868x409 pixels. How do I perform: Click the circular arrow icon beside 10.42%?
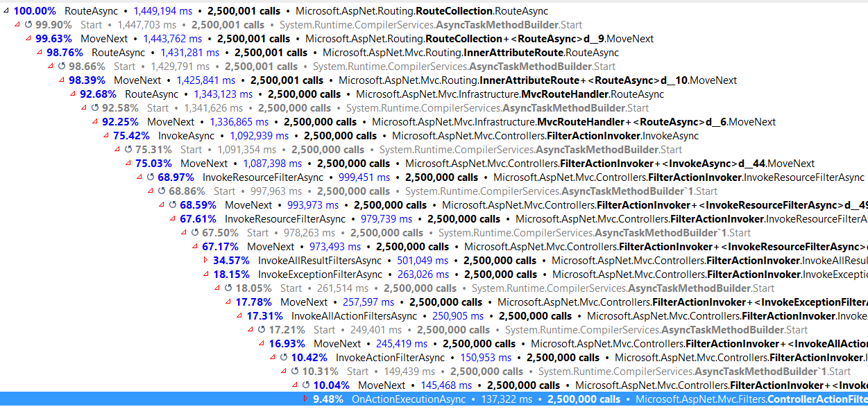284,358
